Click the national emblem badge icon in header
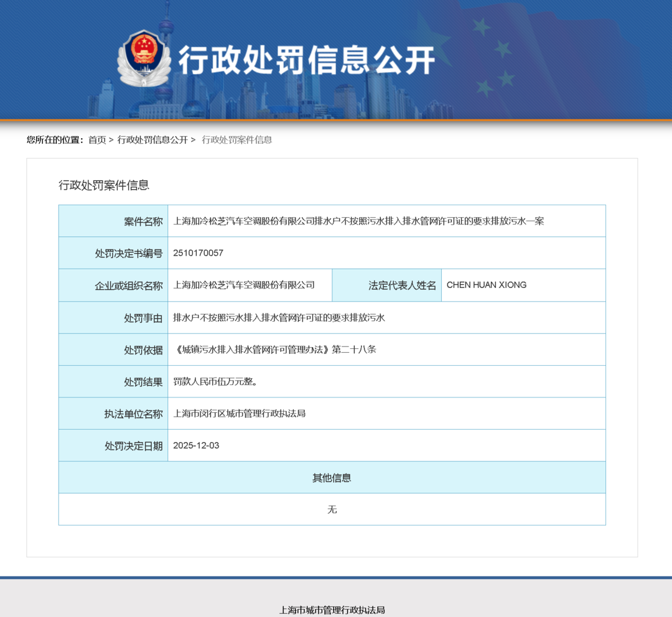Image resolution: width=672 pixels, height=617 pixels. 144,58
